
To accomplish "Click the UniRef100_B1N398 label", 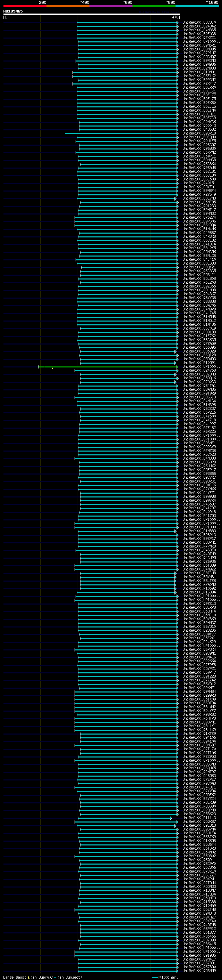I will tap(199, 405).
